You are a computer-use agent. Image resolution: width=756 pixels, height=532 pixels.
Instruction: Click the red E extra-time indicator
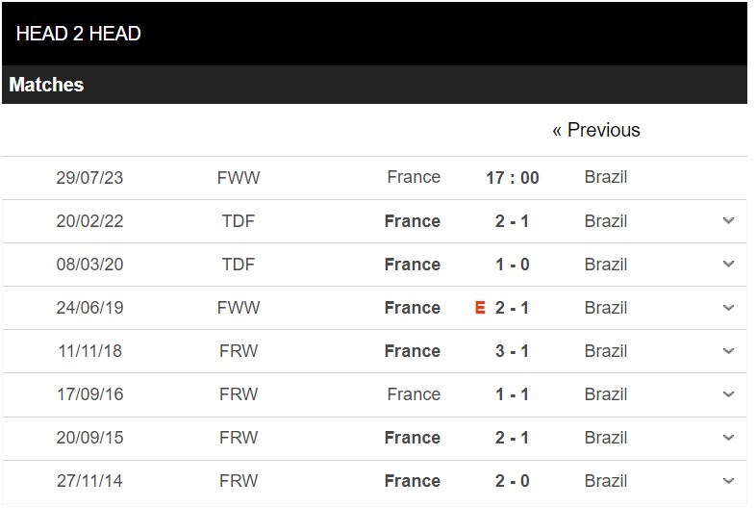480,307
